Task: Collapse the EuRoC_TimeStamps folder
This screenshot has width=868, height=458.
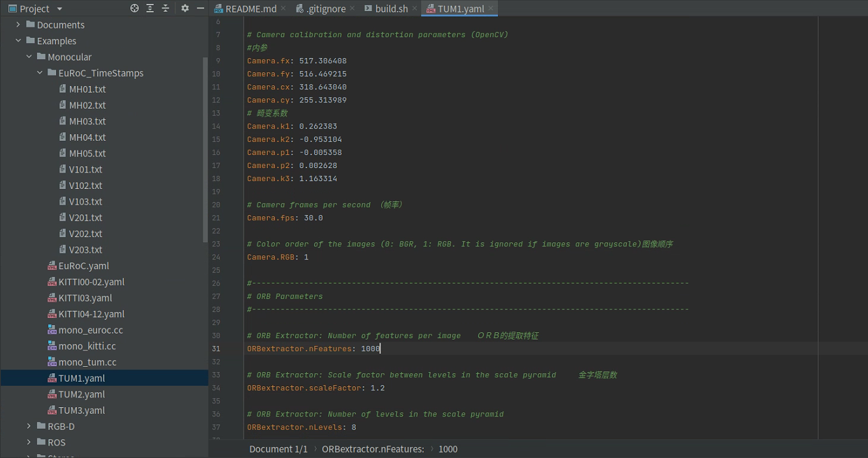Action: click(x=40, y=73)
